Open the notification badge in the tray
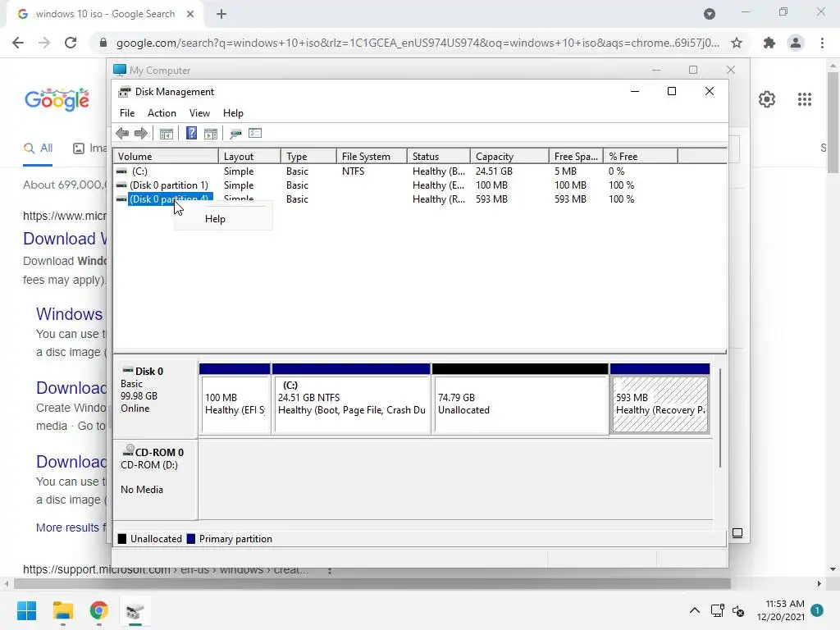 point(817,610)
